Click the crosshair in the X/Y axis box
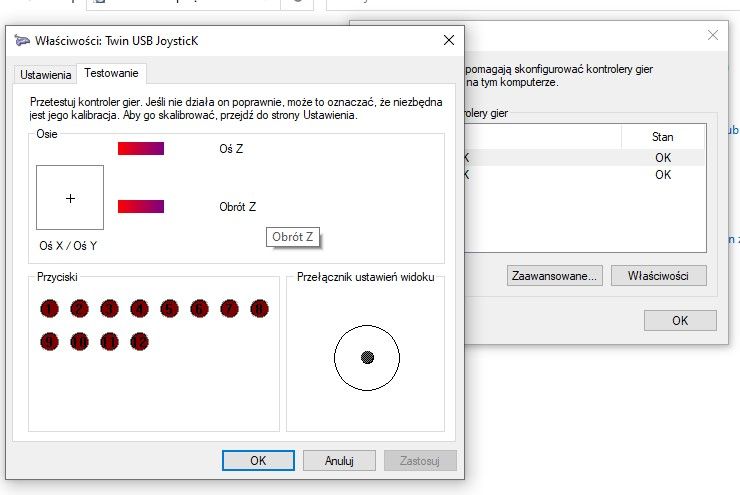 tap(70, 199)
